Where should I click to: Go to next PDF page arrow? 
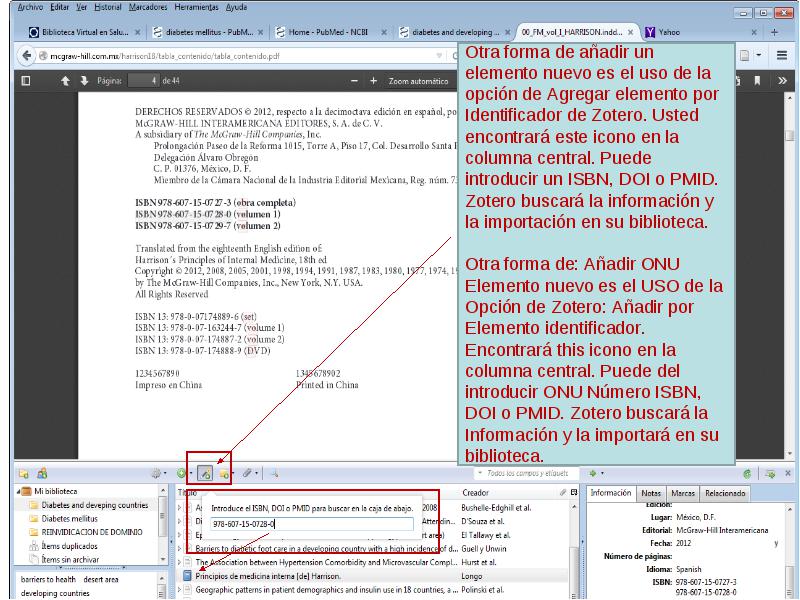click(84, 81)
